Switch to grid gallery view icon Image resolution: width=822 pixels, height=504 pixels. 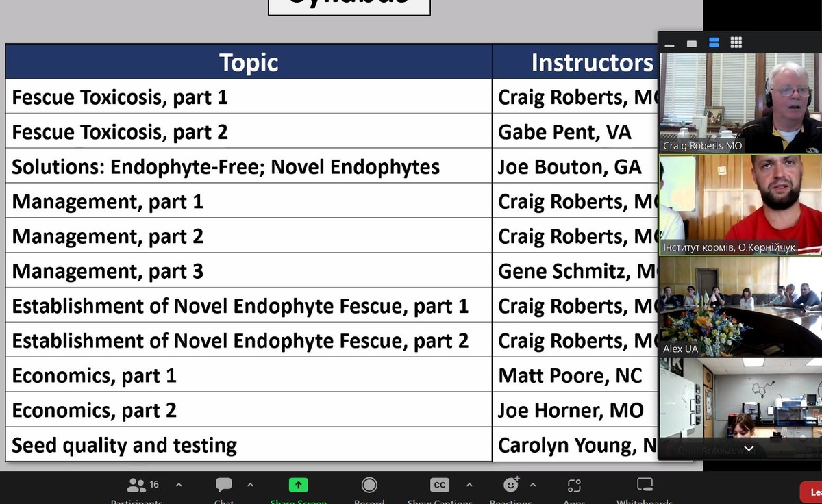[736, 42]
